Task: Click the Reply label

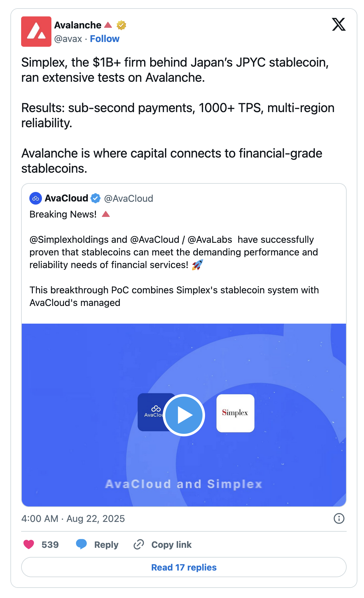Action: pos(106,545)
